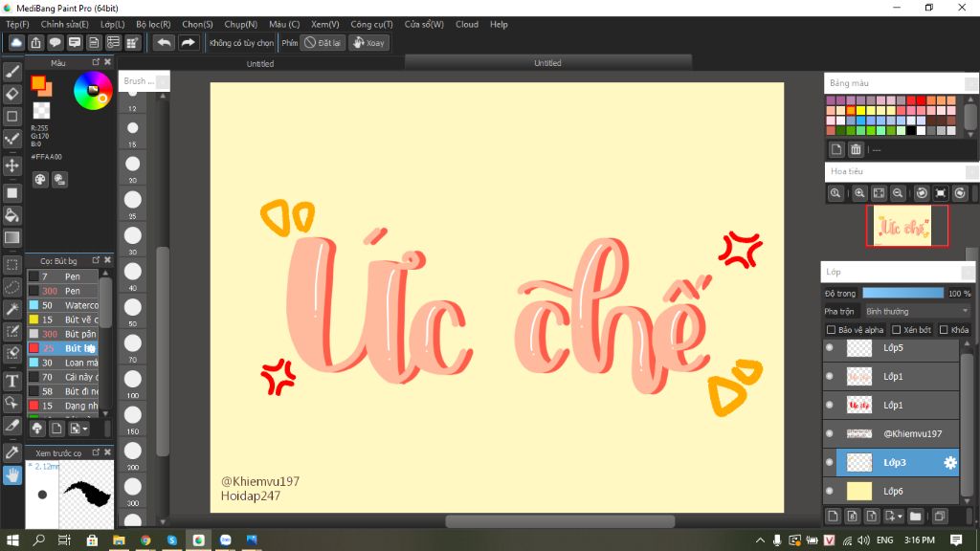The width and height of the screenshot is (980, 551).
Task: Open the add-brush dropdown arrow
Action: point(85,429)
